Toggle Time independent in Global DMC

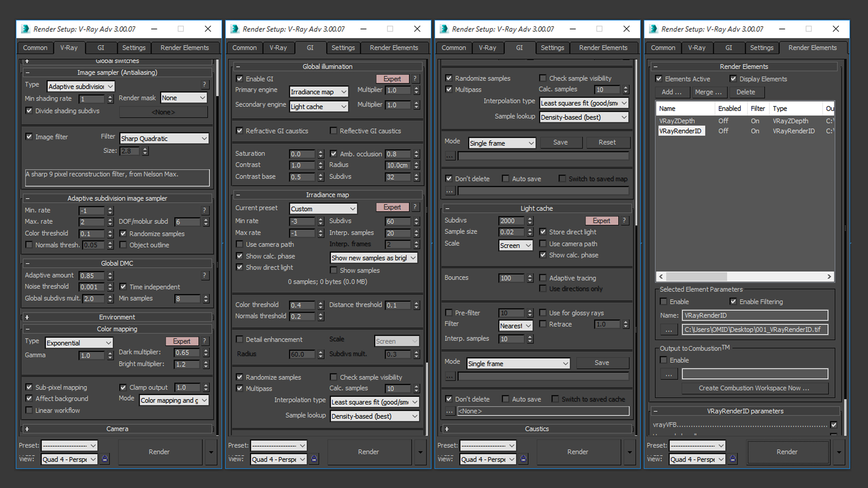point(123,286)
